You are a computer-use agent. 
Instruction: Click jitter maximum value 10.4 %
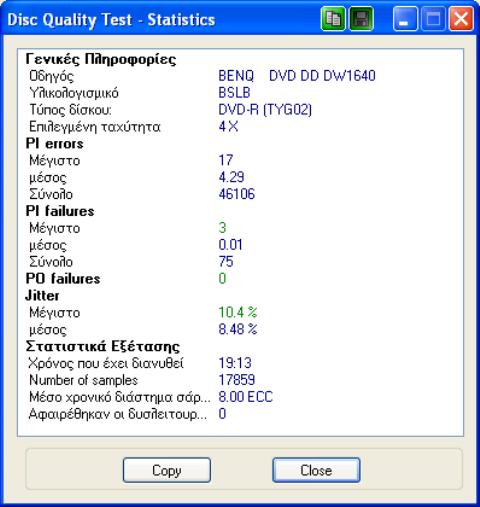(x=238, y=312)
